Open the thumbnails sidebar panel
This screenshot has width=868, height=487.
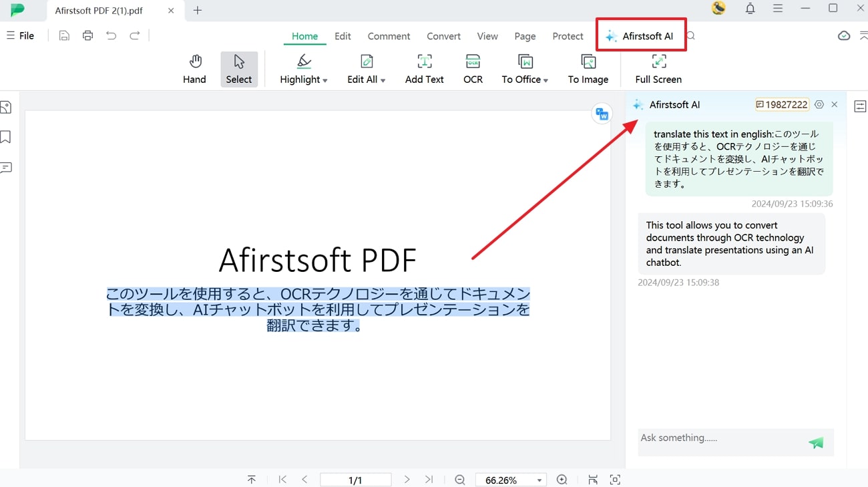click(6, 107)
